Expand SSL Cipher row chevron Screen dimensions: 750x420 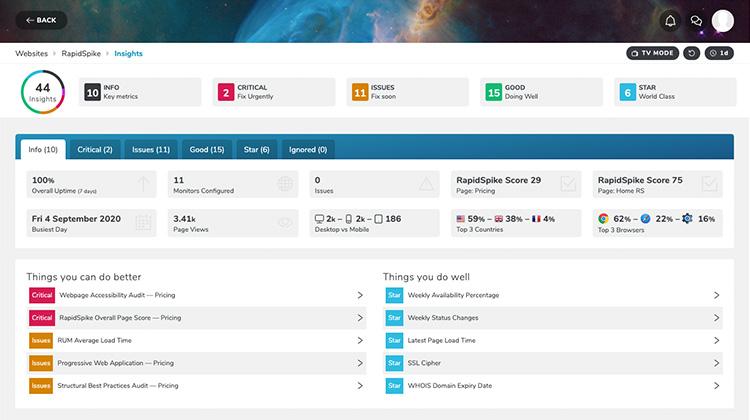(x=717, y=363)
